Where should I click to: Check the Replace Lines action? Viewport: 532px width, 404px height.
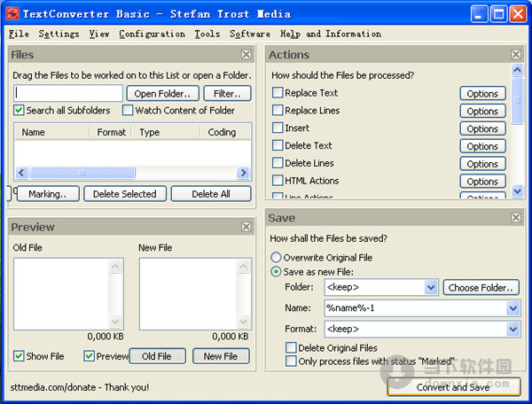[278, 110]
